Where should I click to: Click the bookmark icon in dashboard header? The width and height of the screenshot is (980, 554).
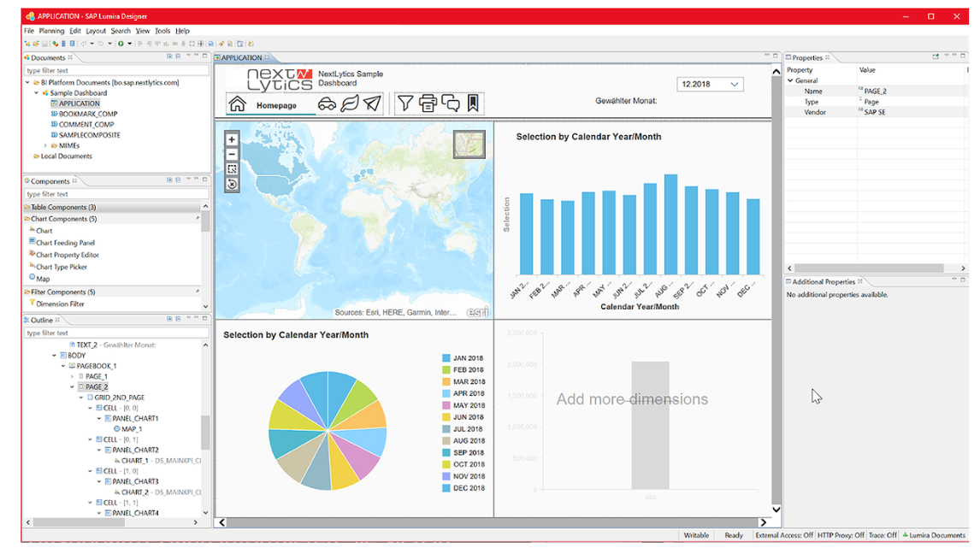[473, 103]
